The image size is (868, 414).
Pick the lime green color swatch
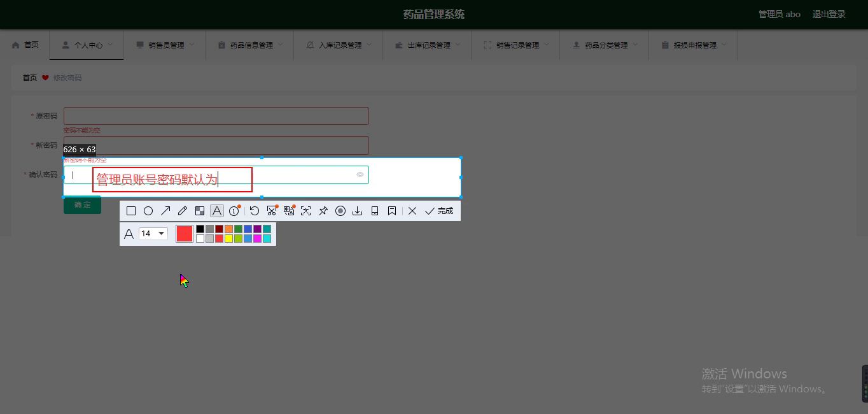[x=239, y=238]
